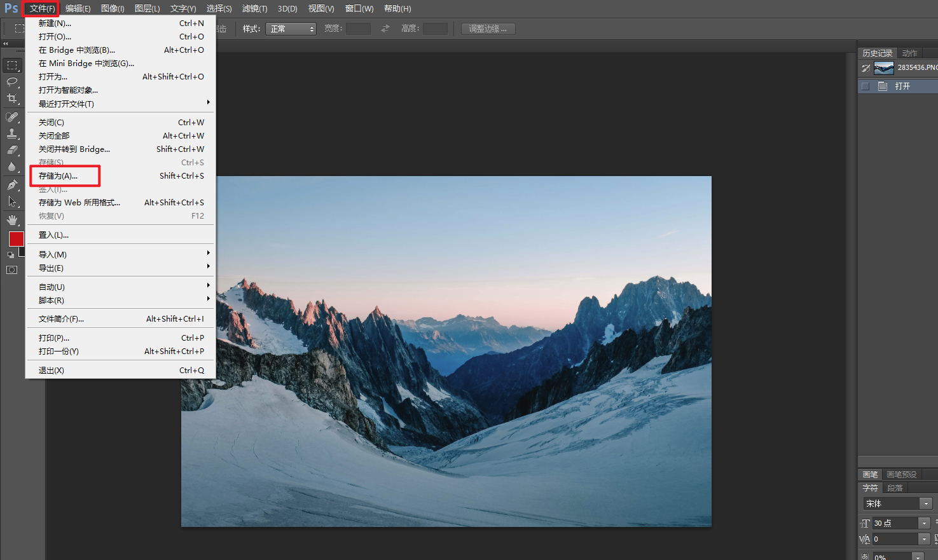Toggle Quick Mask mode icon
Image resolution: width=938 pixels, height=560 pixels.
(12, 270)
